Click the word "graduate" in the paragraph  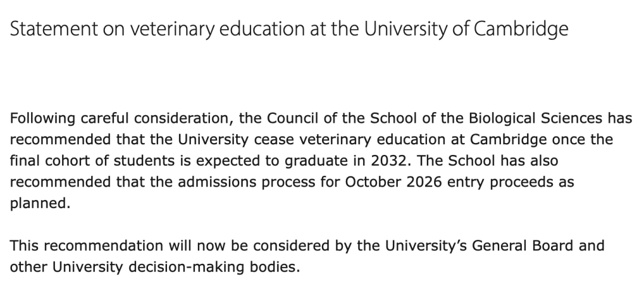coord(293,161)
